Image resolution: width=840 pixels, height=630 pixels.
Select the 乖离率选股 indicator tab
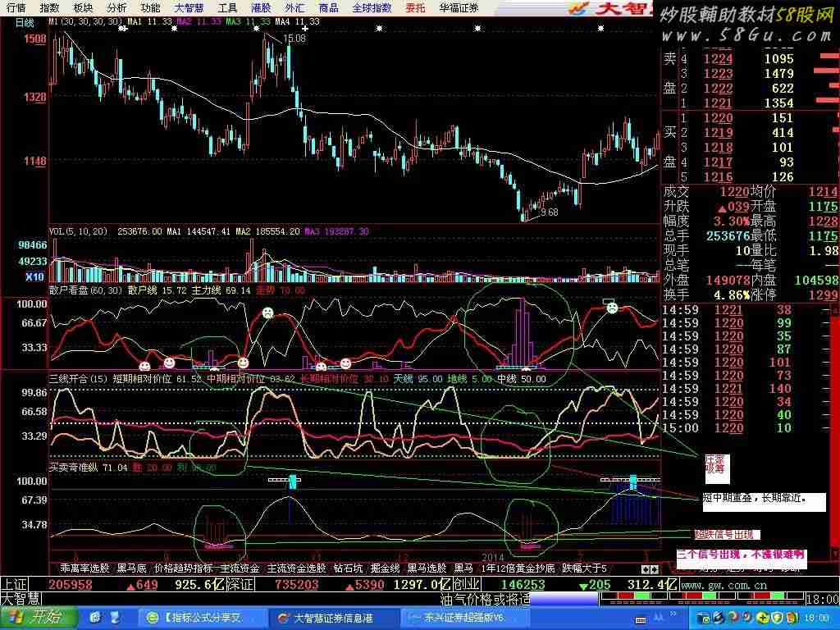(x=84, y=568)
